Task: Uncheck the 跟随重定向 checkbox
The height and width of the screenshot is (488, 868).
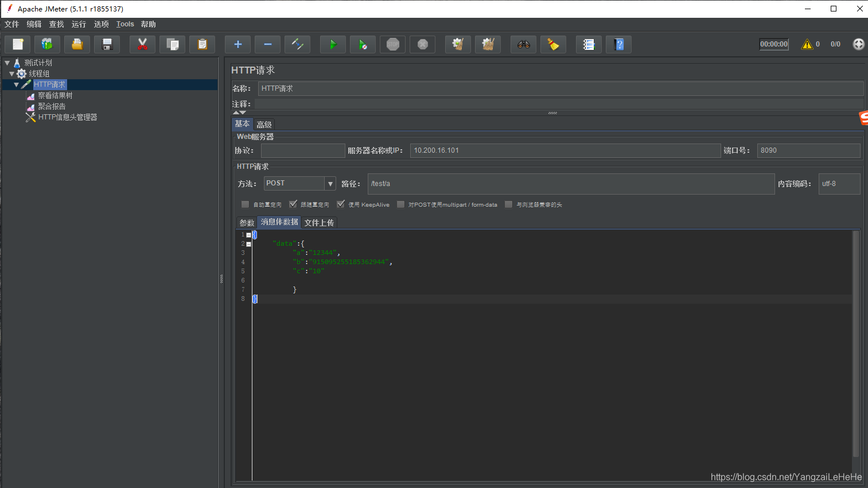Action: coord(293,204)
